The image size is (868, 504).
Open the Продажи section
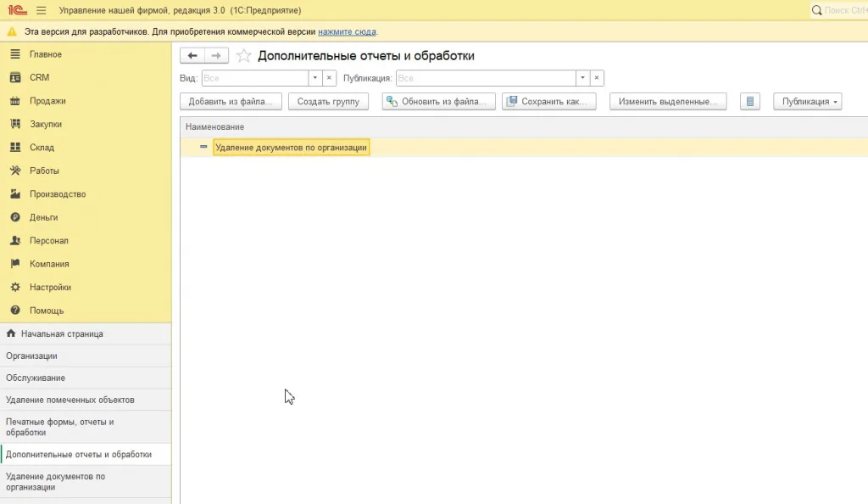(x=86, y=100)
